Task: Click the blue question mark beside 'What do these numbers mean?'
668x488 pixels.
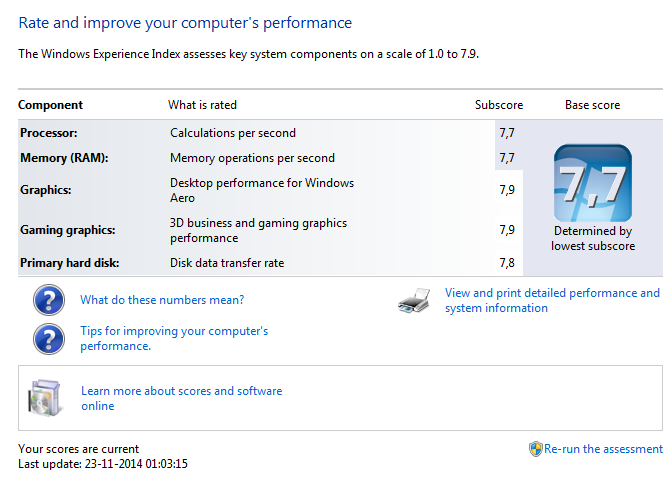Action: point(48,300)
